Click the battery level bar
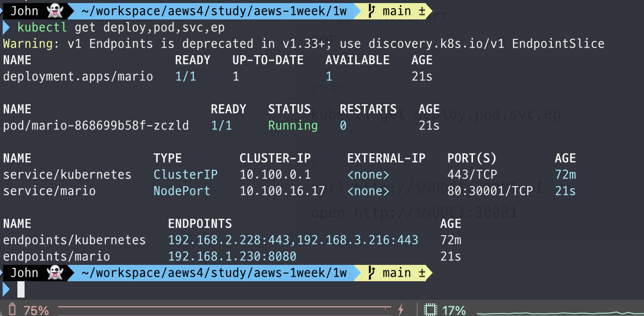644x316 pixels. pyautogui.click(x=225, y=307)
